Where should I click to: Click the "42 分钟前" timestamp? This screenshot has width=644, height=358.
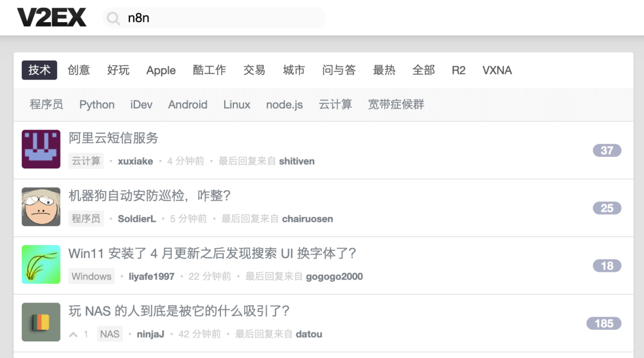200,334
